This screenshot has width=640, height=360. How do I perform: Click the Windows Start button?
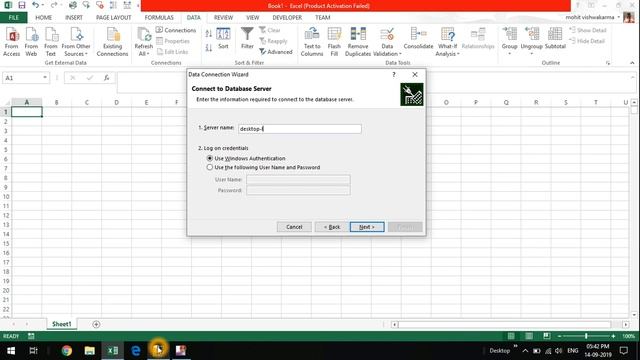(x=11, y=351)
